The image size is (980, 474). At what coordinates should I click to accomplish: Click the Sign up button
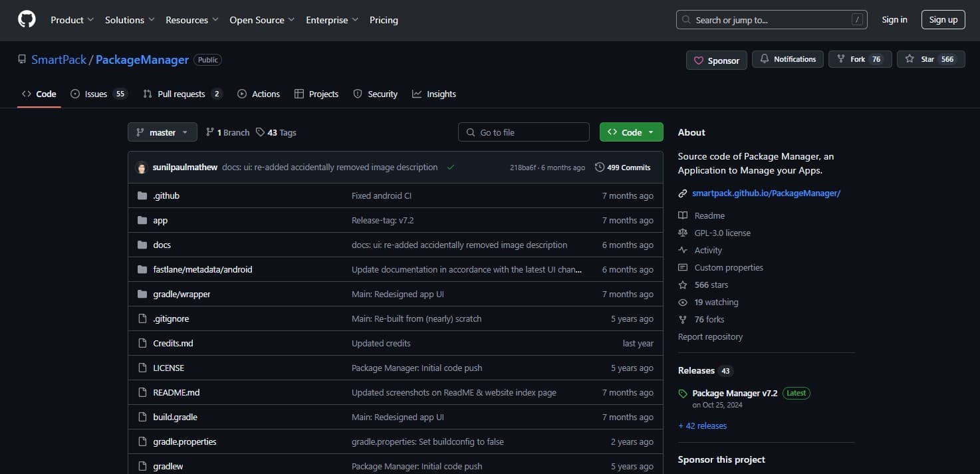tap(943, 19)
